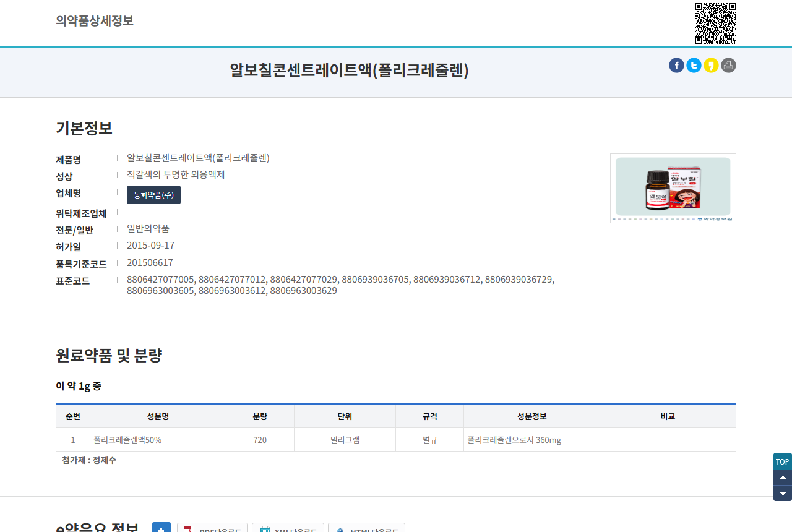Select the 별규 specification cell
The width and height of the screenshot is (792, 532).
pyautogui.click(x=429, y=440)
